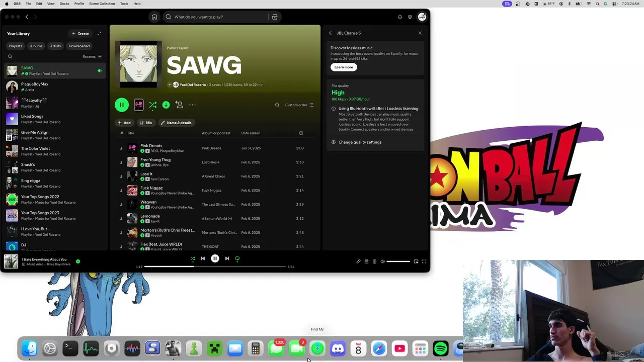Viewport: 644px width, 362px height.
Task: Open the Liked Songs playlist in library
Action: tap(55, 119)
